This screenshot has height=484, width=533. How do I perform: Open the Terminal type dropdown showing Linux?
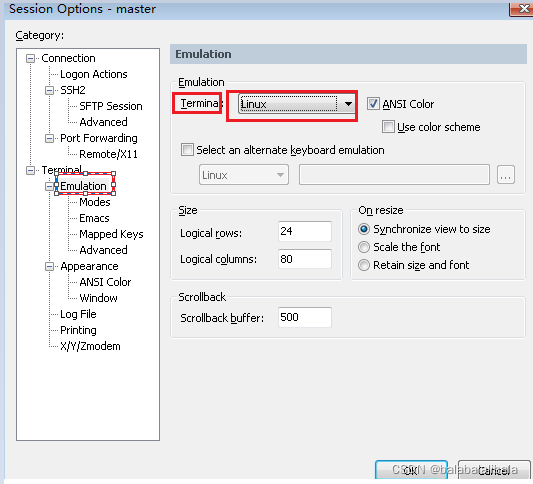click(296, 104)
